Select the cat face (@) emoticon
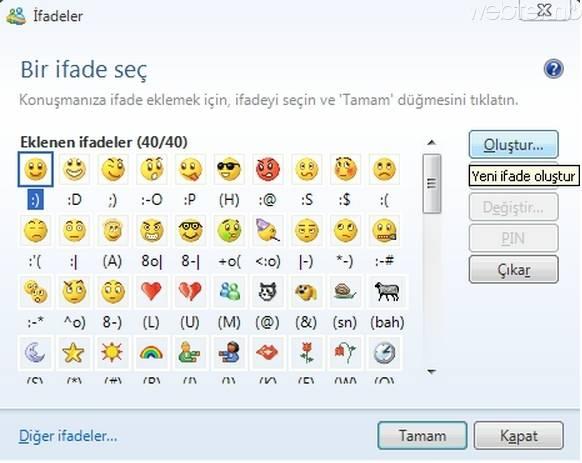Screen dimensions: 582x463 pyautogui.click(x=268, y=291)
